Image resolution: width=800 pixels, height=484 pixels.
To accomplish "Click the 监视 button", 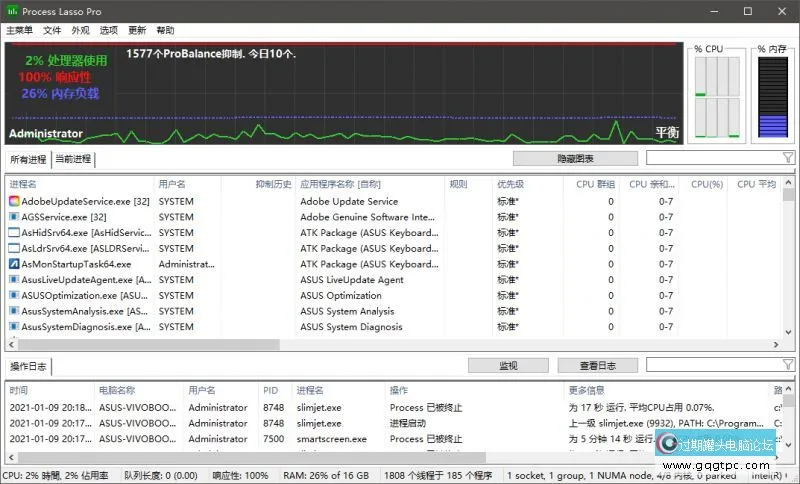I will [508, 365].
